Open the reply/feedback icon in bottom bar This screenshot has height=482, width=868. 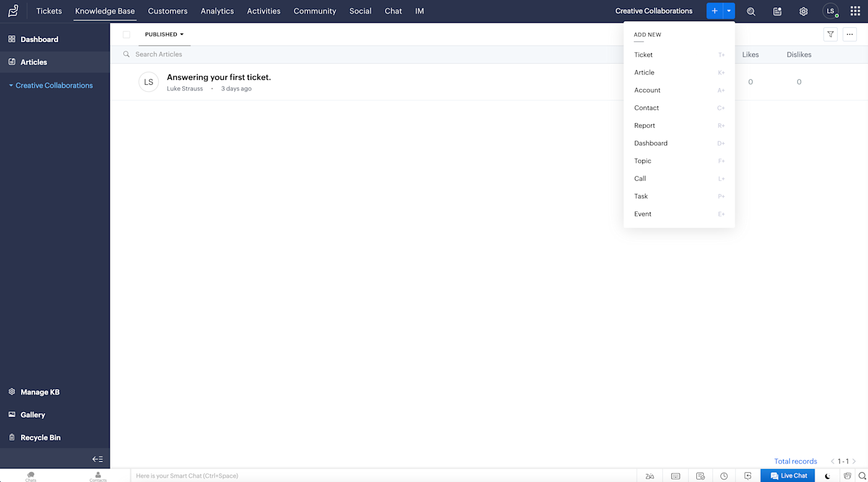click(748, 476)
